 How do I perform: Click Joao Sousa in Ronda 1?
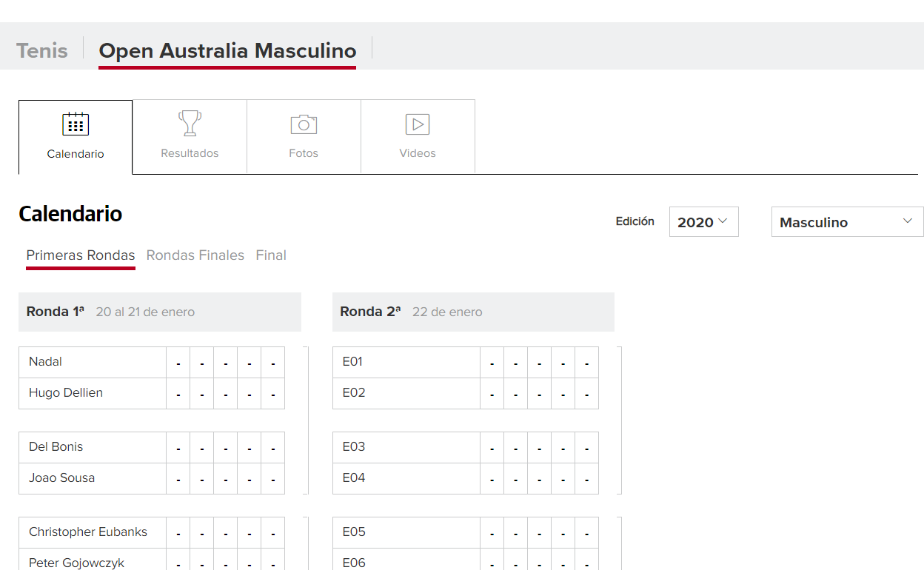point(62,478)
